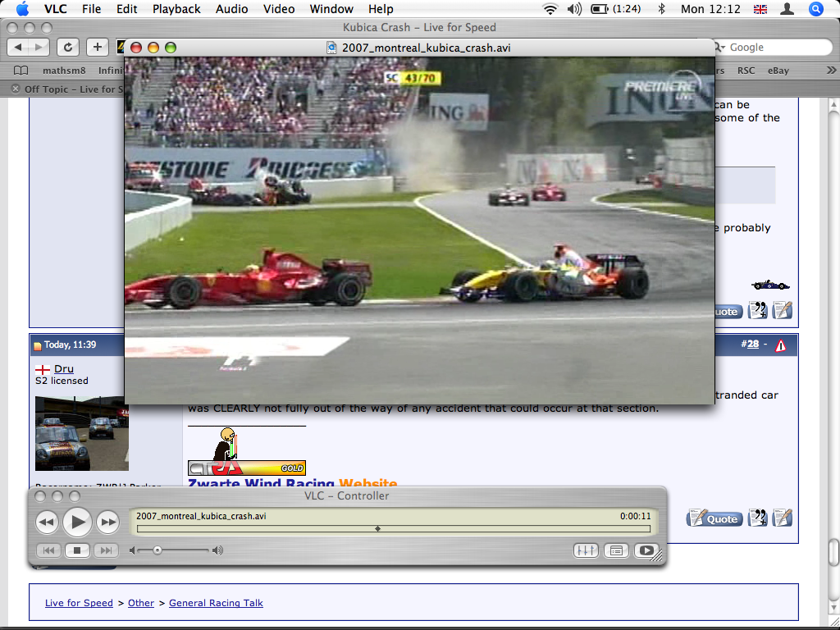The width and height of the screenshot is (840, 630).
Task: Click the max volume speaker icon
Action: click(x=217, y=550)
